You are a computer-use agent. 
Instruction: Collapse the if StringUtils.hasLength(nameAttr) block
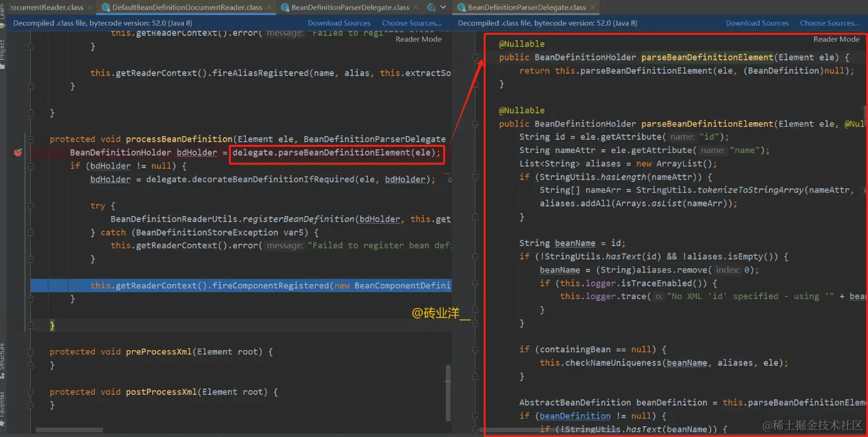click(x=476, y=177)
